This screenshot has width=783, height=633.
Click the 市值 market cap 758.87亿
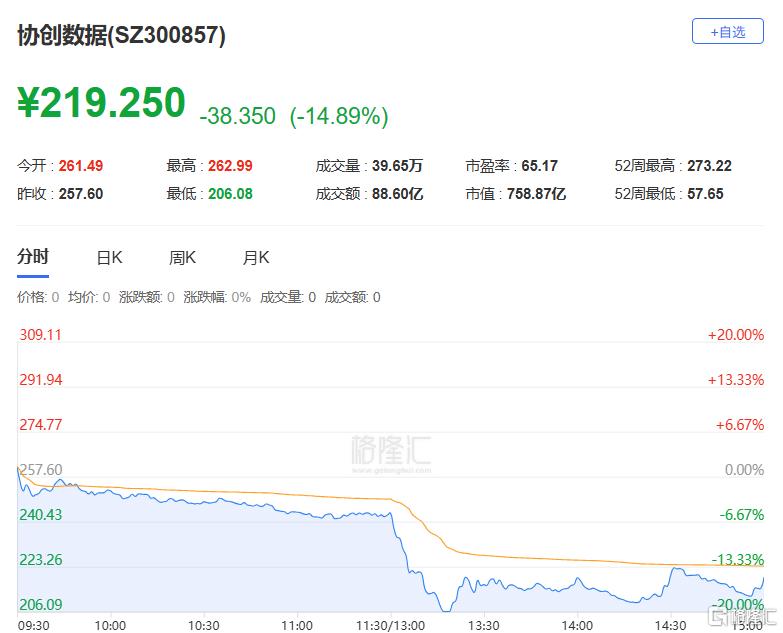pyautogui.click(x=536, y=194)
